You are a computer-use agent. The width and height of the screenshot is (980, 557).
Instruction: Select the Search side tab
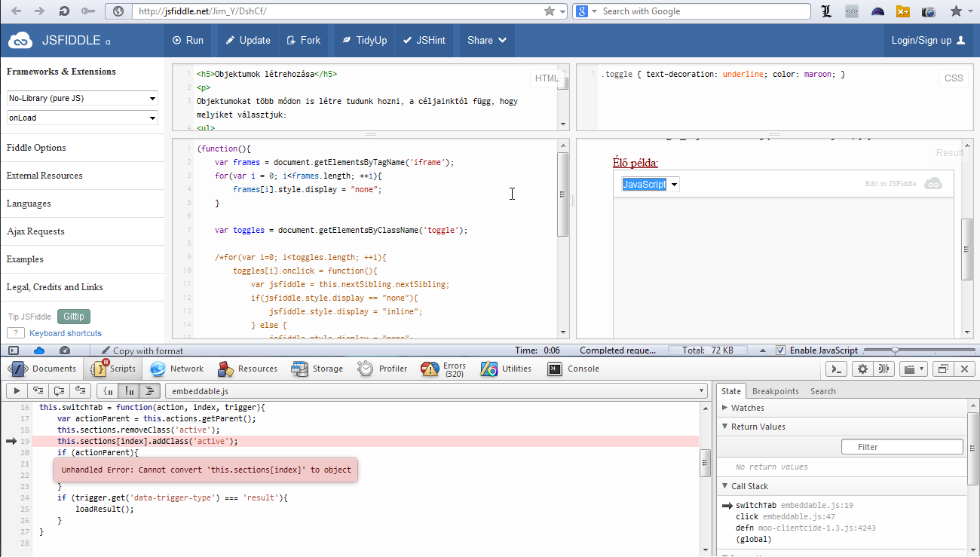pyautogui.click(x=823, y=391)
